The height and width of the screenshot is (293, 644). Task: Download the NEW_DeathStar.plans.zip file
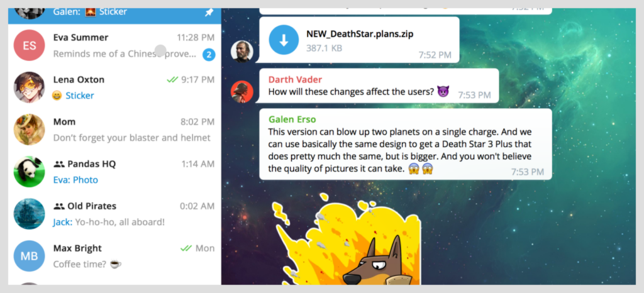coord(284,40)
